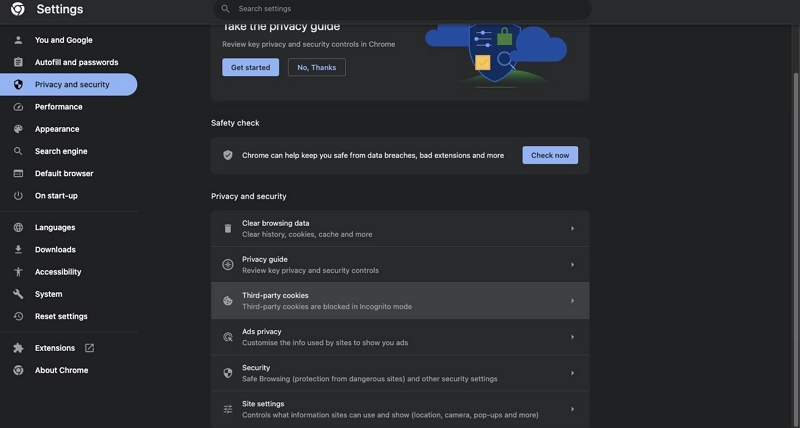Viewport: 800px width, 428px height.
Task: Click the history clock icon for Reset settings
Action: (x=18, y=316)
